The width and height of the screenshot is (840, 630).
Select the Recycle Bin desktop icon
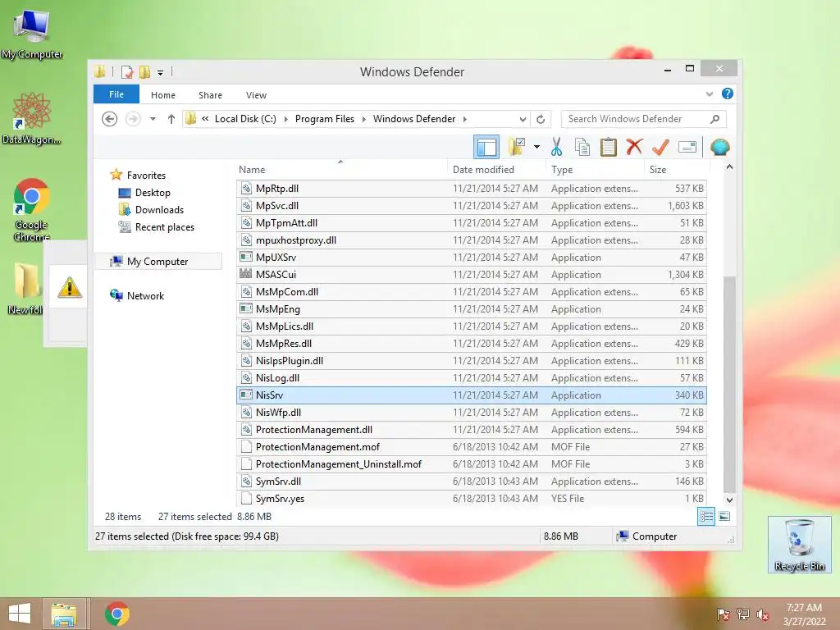(799, 545)
